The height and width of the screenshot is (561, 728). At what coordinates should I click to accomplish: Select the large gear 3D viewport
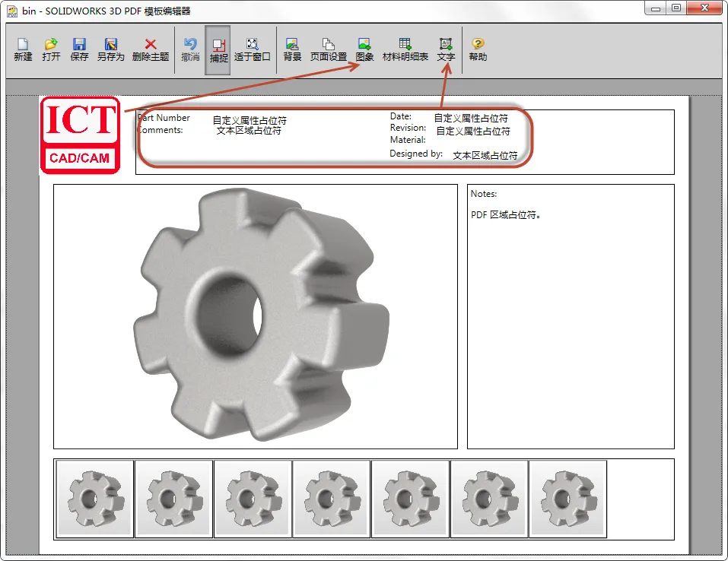pos(256,316)
